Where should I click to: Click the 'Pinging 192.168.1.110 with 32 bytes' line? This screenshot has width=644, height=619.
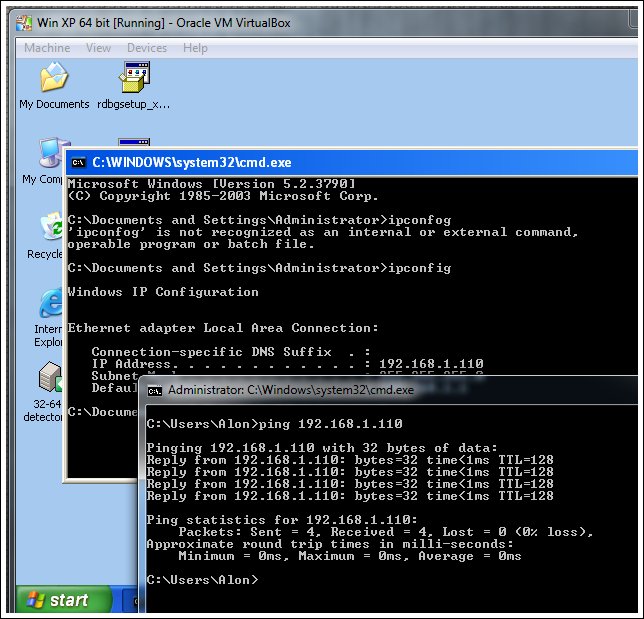(x=322, y=448)
